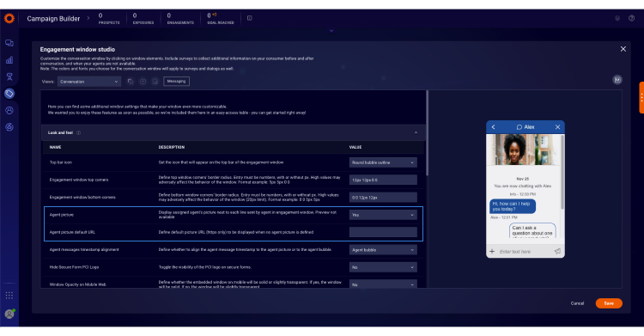Select the Messaging tab button

(x=176, y=82)
